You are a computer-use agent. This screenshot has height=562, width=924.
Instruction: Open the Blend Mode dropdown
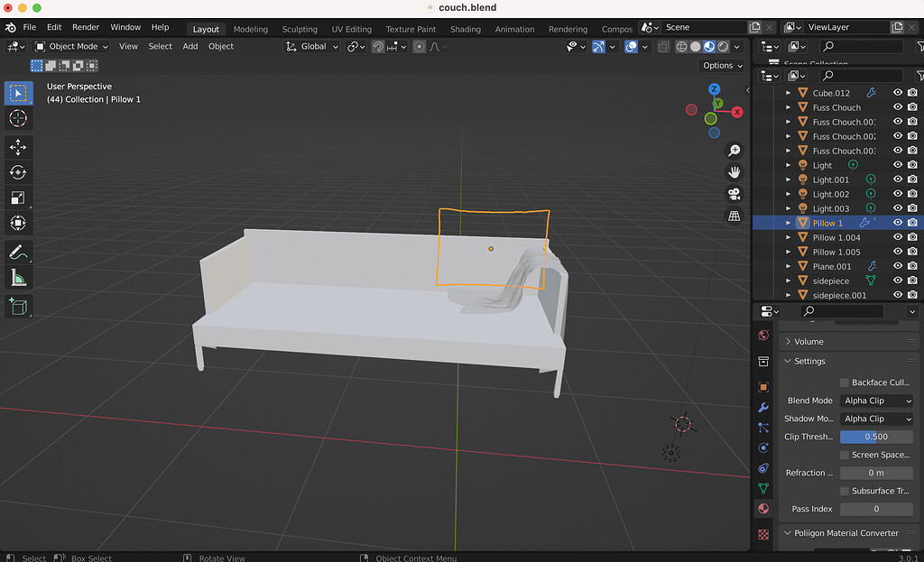[876, 401]
